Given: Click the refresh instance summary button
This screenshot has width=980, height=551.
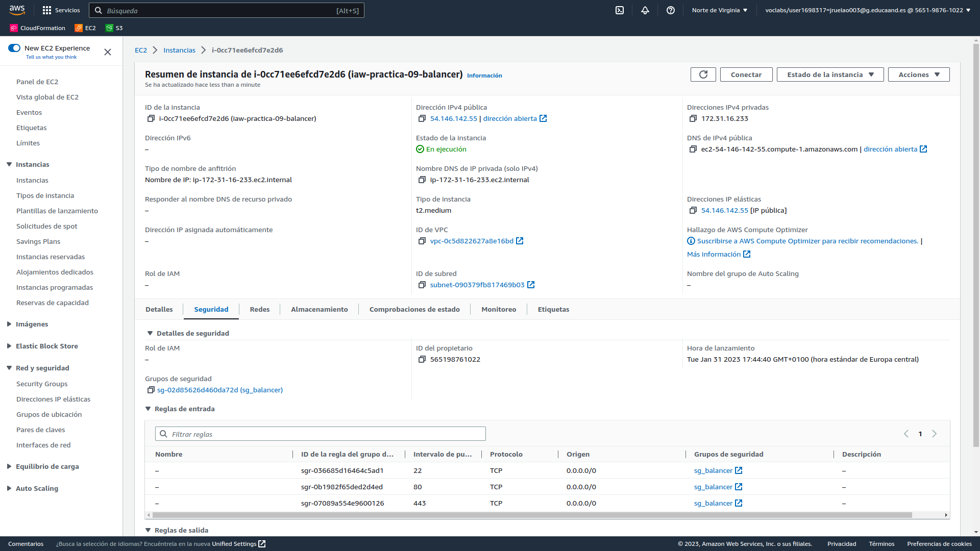Looking at the screenshot, I should click(x=703, y=74).
